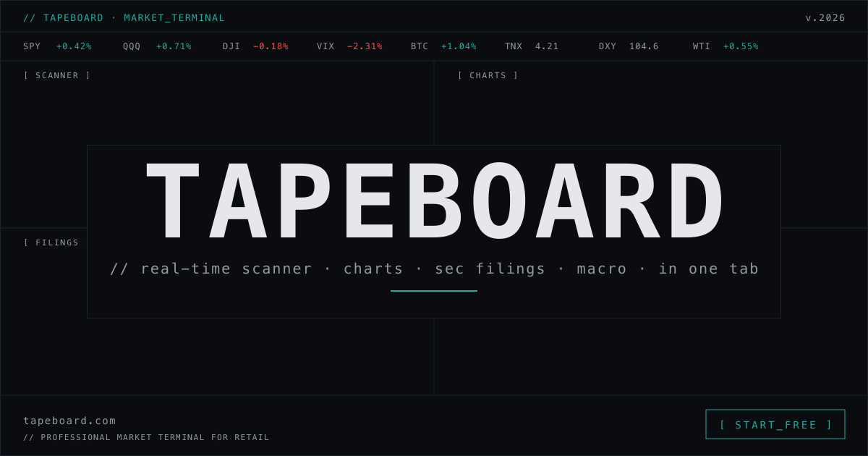Click the QQQ +0.71% ticker
This screenshot has width=868, height=456.
point(157,46)
